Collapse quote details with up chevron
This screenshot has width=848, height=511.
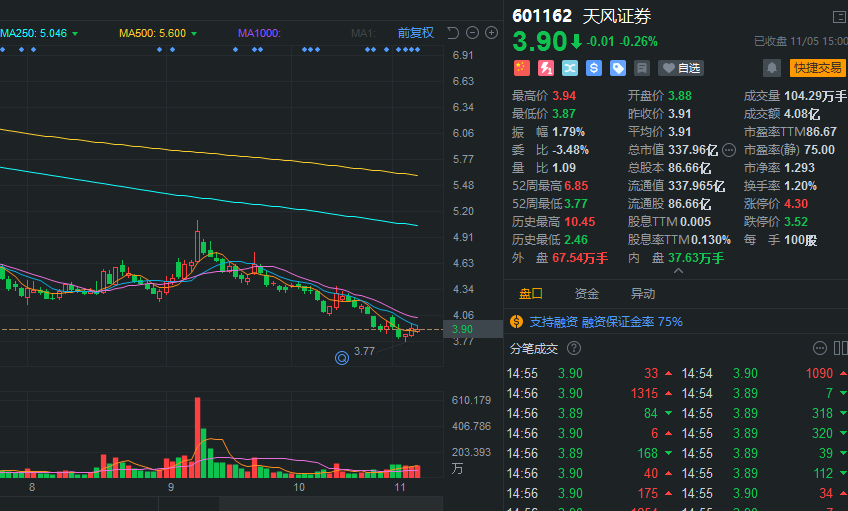tap(678, 271)
